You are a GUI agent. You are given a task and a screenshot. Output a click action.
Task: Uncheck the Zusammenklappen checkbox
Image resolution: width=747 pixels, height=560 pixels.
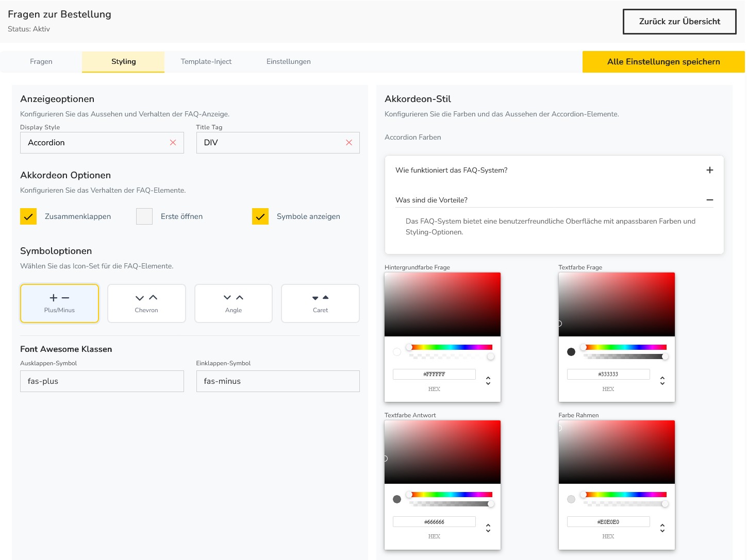coord(28,216)
